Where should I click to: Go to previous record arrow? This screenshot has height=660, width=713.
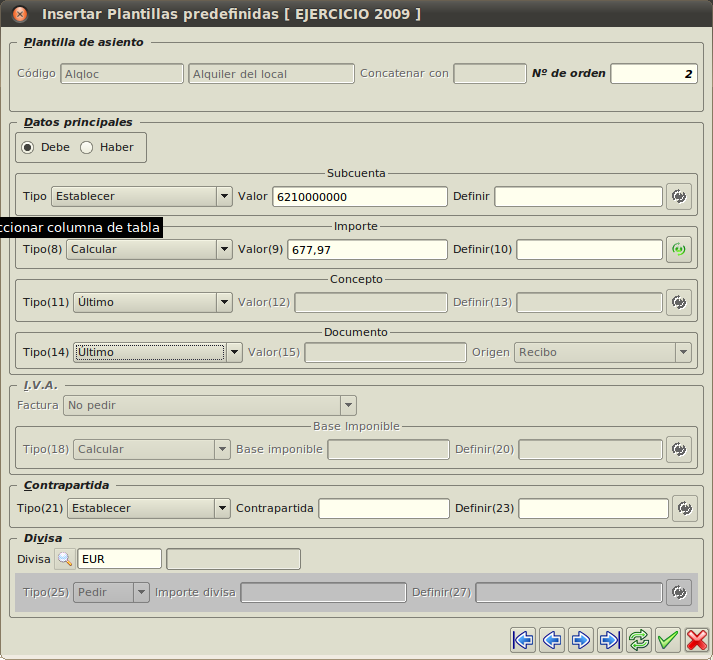(552, 640)
